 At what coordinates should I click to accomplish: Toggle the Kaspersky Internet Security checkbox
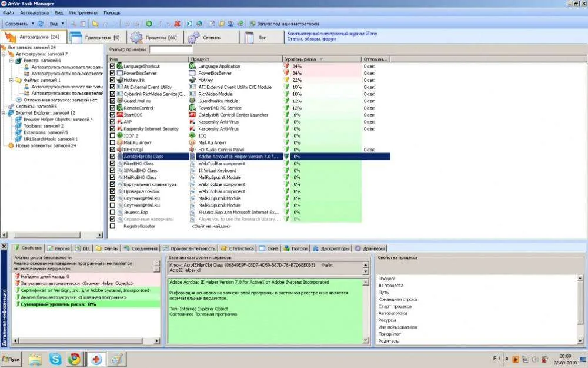113,128
